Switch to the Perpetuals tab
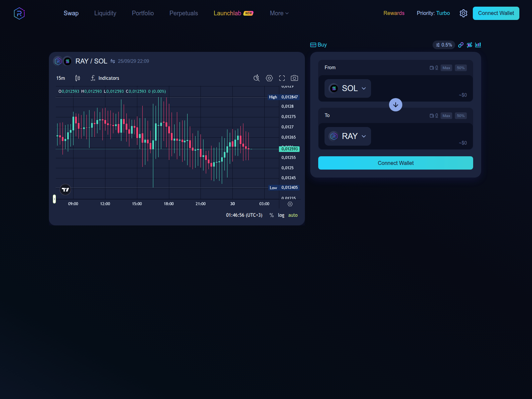The image size is (532, 399). pos(184,13)
